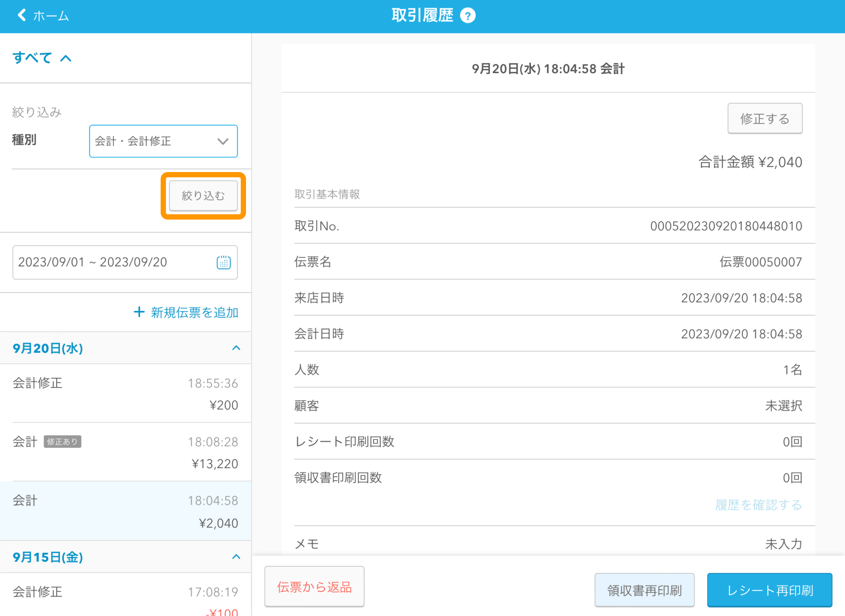The image size is (845, 616).
Task: Collapse the 9月15日(金) date group
Action: (236, 557)
